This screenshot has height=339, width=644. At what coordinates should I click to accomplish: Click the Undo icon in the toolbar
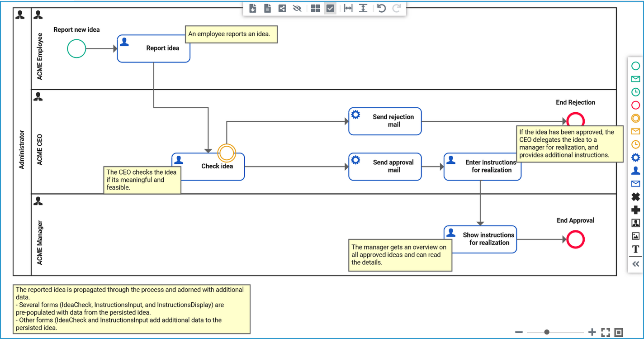coord(381,8)
